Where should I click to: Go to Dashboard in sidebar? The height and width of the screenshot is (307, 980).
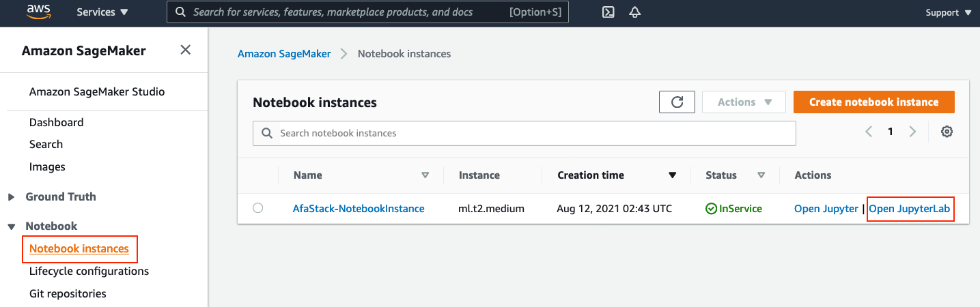(x=57, y=122)
